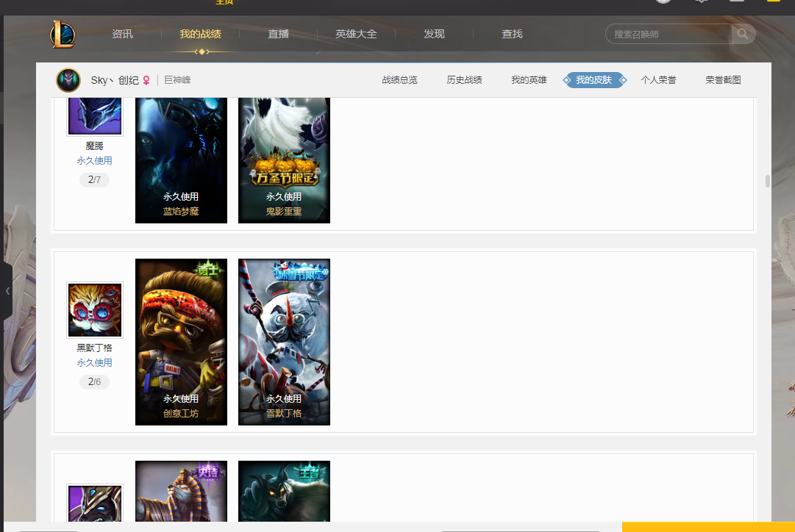Go to the 发现 tab
This screenshot has height=532, width=795.
tap(434, 34)
